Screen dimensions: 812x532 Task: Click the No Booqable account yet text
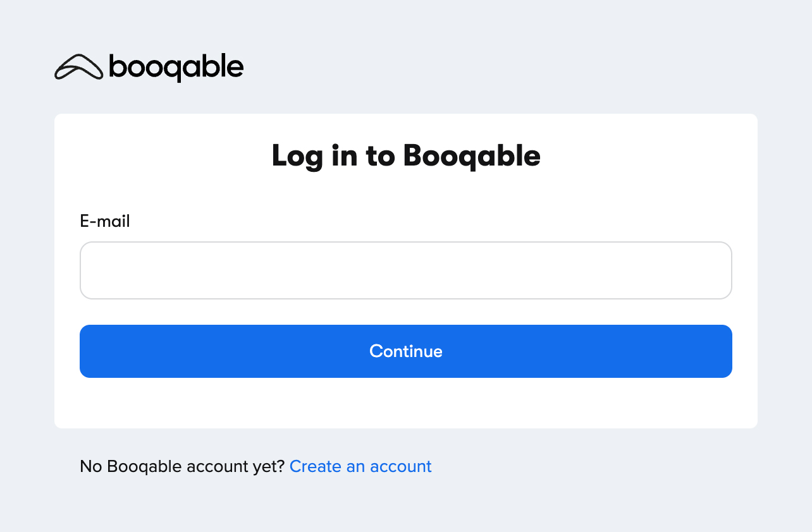click(x=182, y=466)
